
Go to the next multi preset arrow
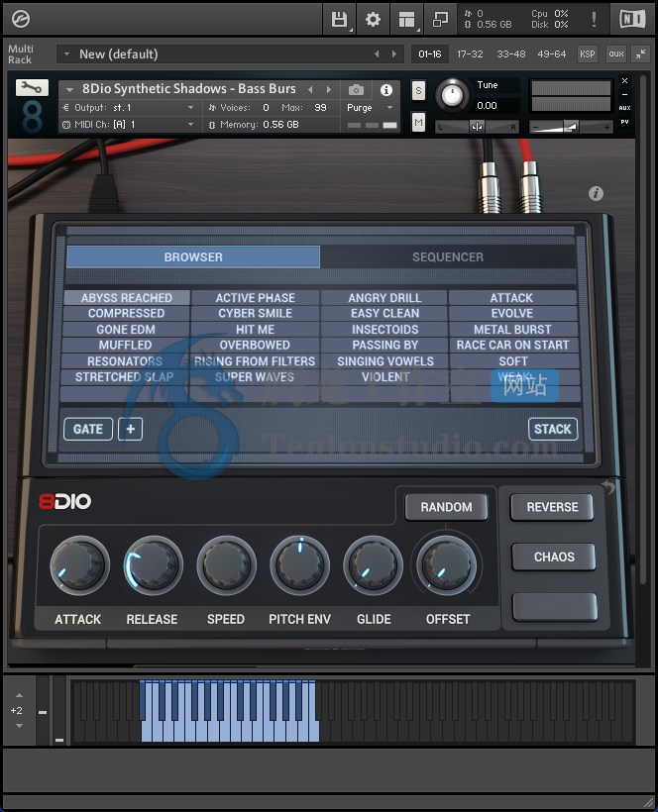coord(394,53)
